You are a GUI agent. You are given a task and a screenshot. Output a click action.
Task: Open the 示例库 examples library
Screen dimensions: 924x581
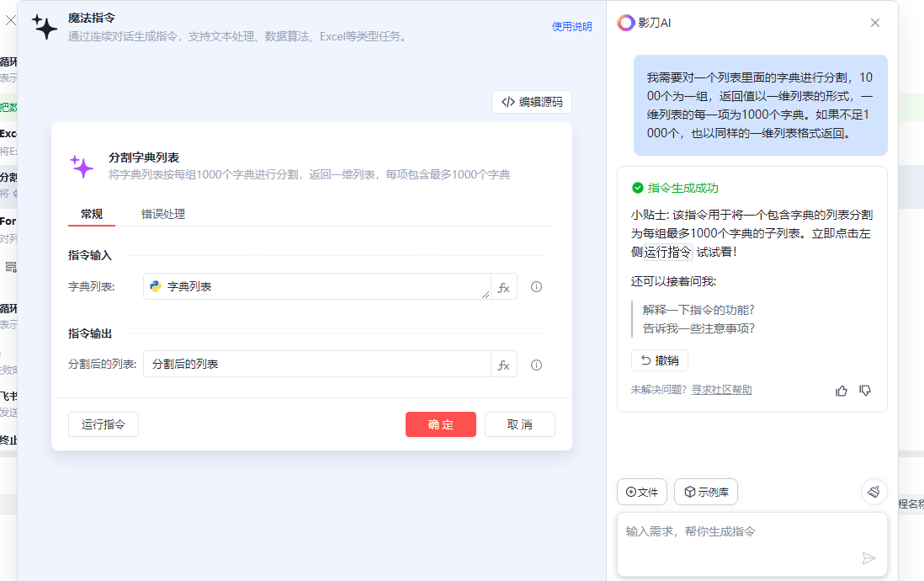tap(705, 492)
